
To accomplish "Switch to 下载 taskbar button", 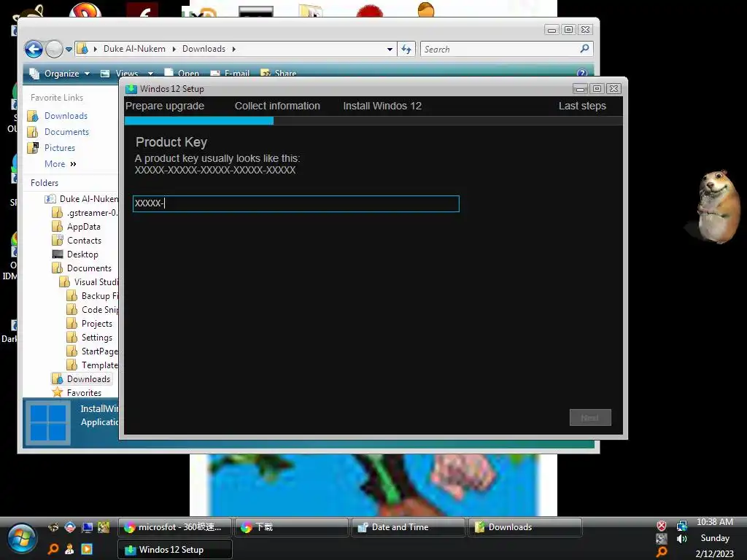I will (292, 527).
